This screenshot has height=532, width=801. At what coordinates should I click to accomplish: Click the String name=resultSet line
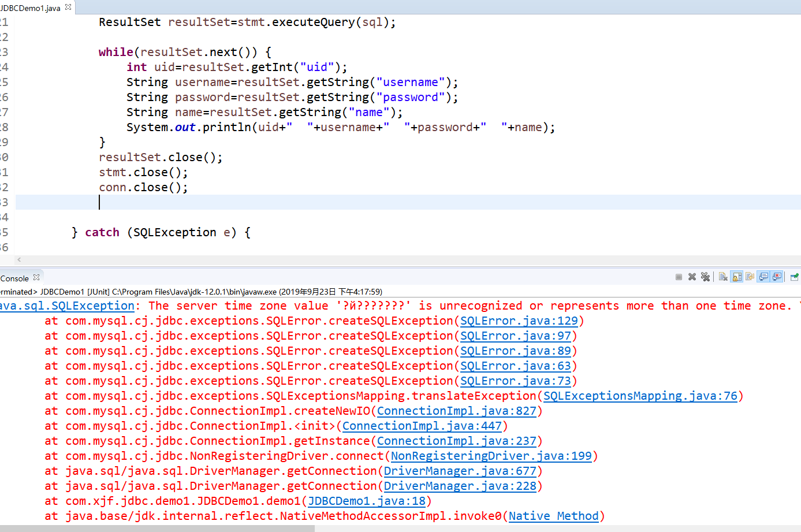click(264, 112)
